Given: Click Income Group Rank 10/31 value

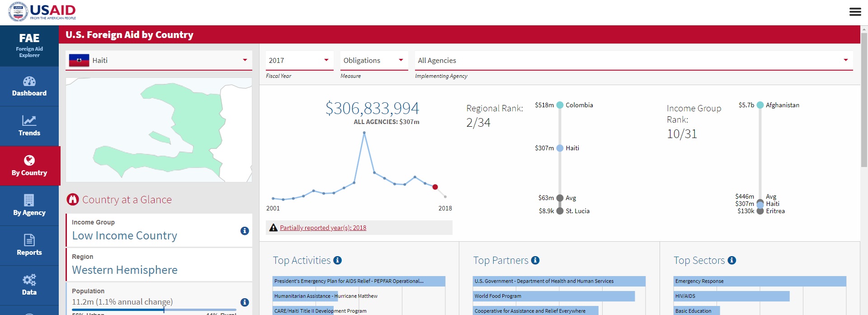Looking at the screenshot, I should 682,134.
